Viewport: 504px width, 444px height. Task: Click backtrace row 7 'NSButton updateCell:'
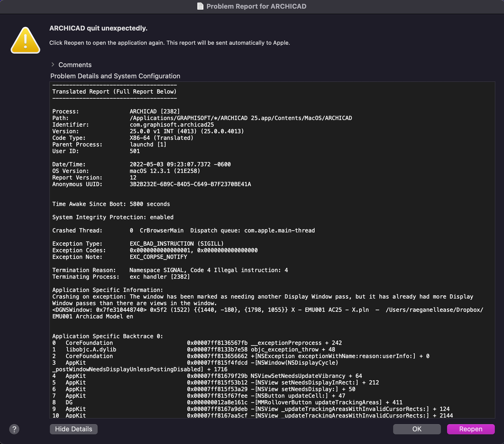[199, 396]
